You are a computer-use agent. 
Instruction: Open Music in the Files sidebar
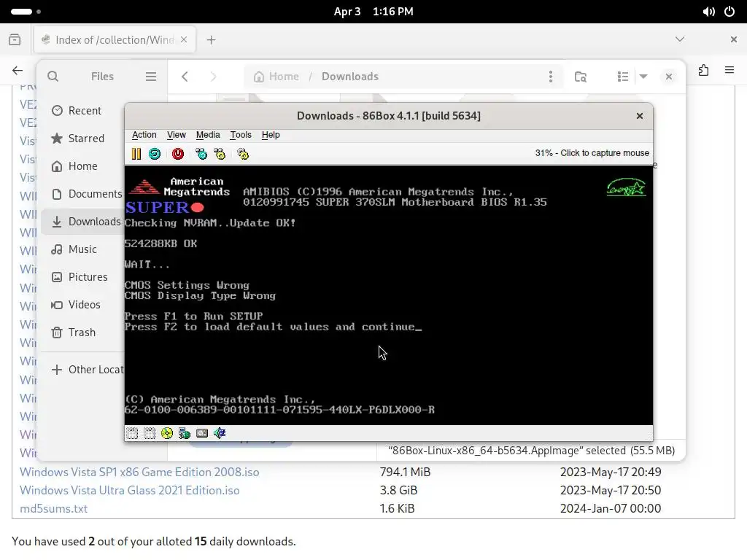click(82, 249)
